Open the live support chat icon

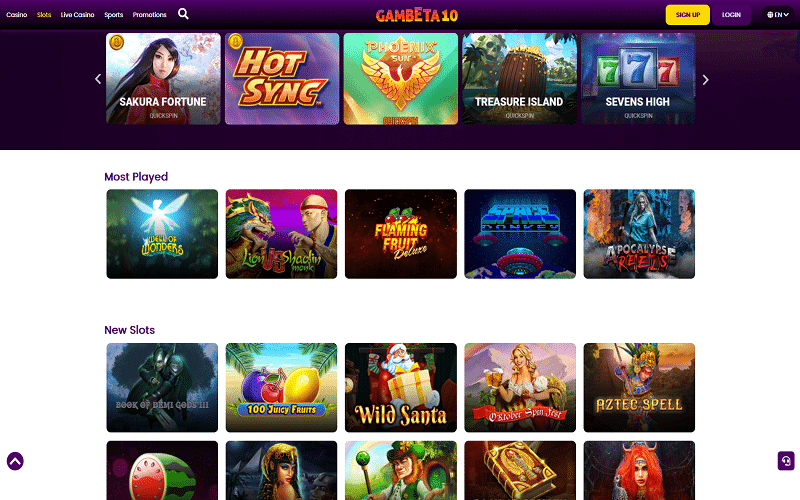786,461
